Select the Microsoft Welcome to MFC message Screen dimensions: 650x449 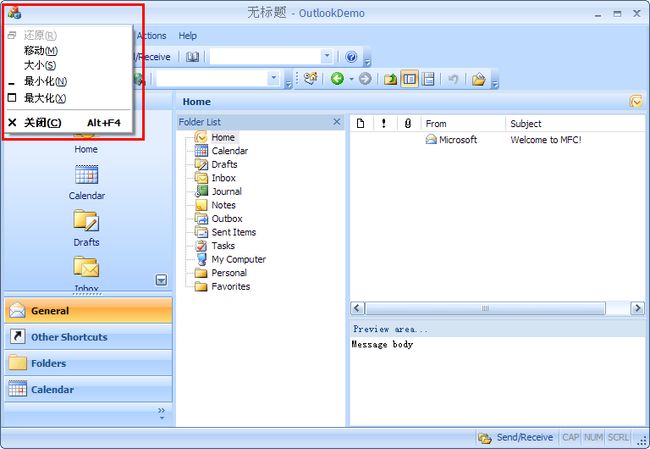pos(498,140)
